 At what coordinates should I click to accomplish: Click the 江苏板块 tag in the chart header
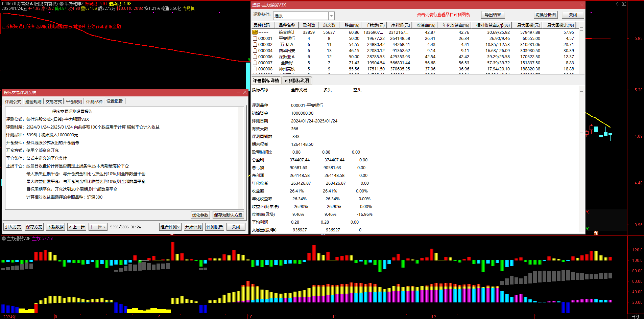coord(9,26)
